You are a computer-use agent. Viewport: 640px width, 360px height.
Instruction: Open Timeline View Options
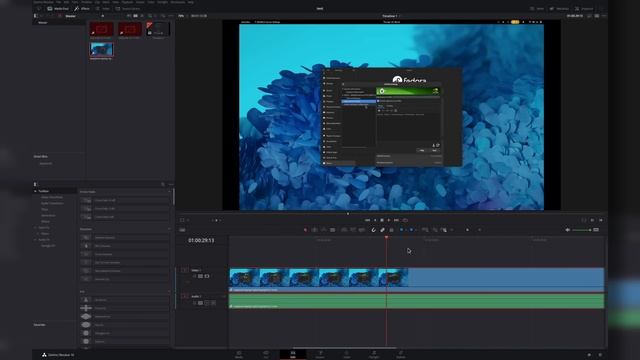[182, 230]
